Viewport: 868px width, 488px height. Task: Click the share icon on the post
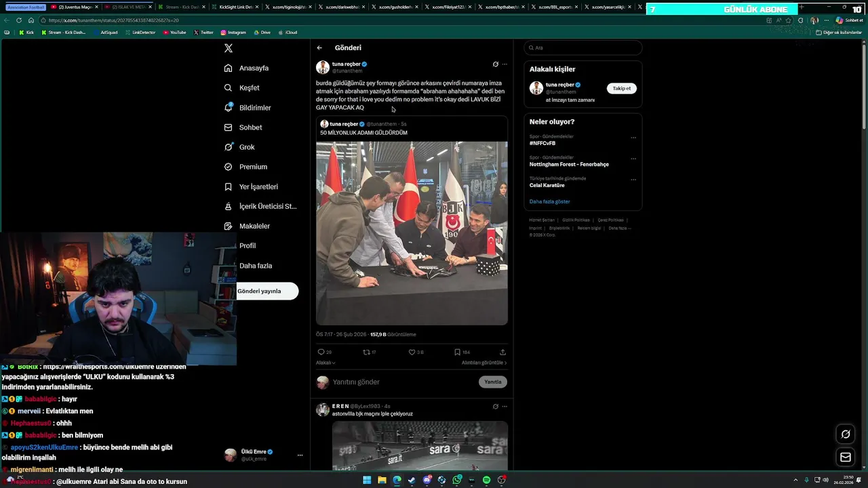pos(502,352)
